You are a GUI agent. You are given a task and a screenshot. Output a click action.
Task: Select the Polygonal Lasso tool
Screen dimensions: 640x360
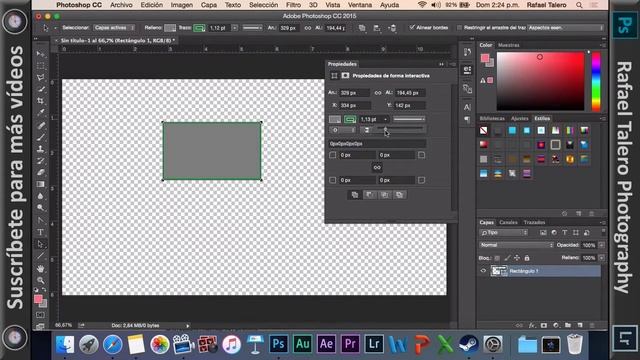tap(40, 78)
